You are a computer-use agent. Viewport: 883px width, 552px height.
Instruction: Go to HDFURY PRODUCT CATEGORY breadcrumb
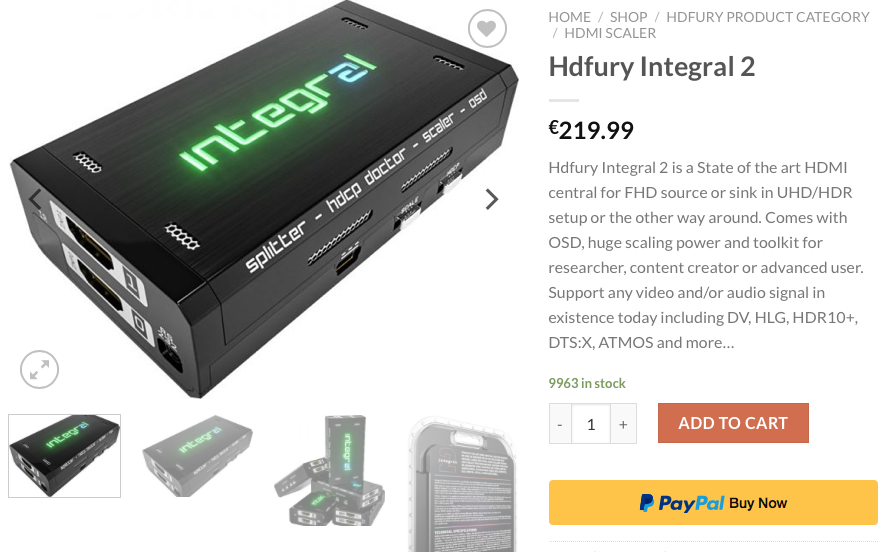pyautogui.click(x=768, y=17)
